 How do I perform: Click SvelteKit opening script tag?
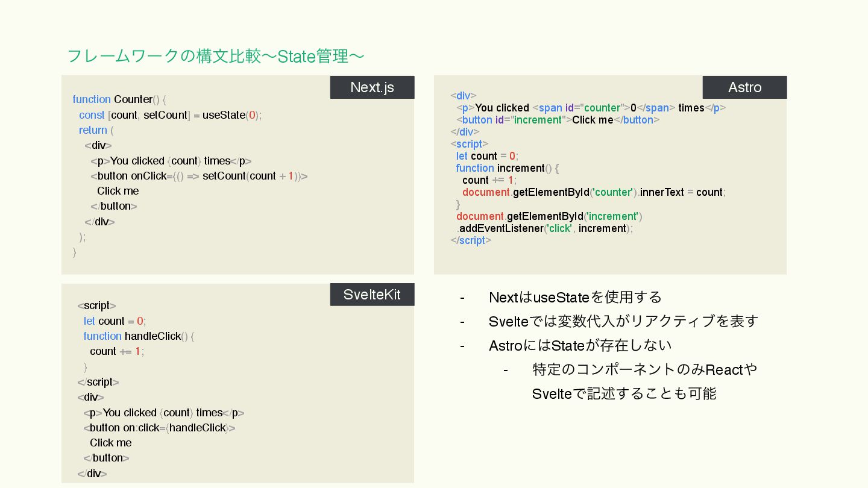tap(96, 305)
